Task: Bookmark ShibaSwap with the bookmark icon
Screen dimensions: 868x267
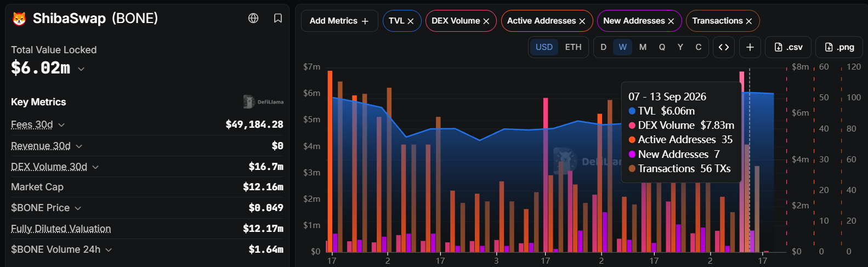Action: click(x=278, y=18)
